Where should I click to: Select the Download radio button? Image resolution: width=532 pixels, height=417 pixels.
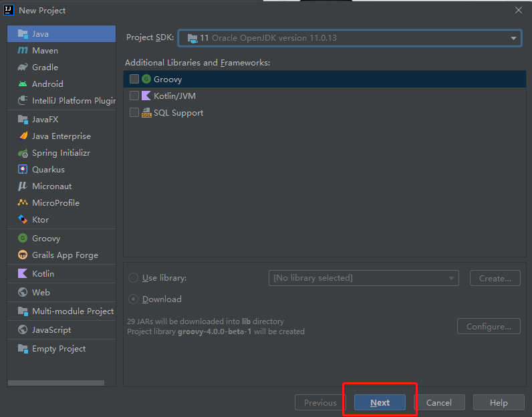click(134, 299)
